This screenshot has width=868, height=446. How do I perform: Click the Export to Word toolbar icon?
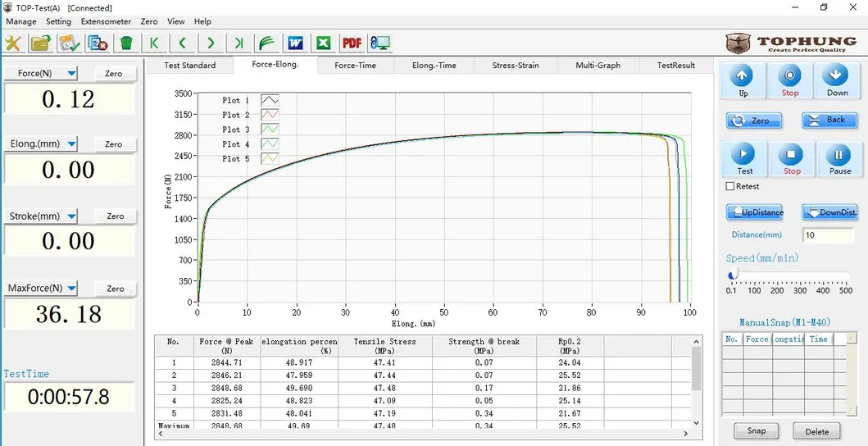coord(295,43)
